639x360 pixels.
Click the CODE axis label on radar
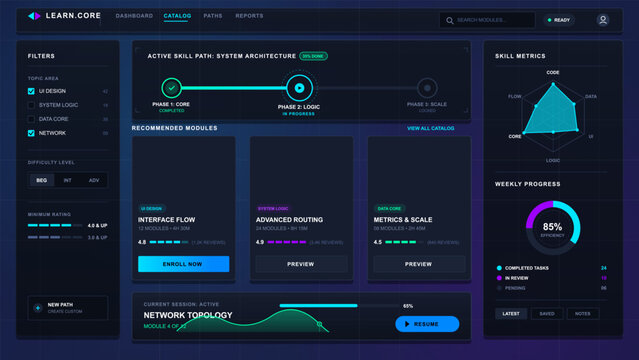click(553, 73)
